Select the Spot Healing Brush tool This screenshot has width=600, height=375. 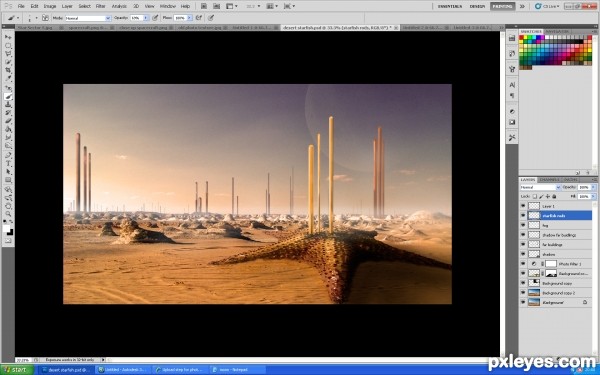(x=8, y=88)
